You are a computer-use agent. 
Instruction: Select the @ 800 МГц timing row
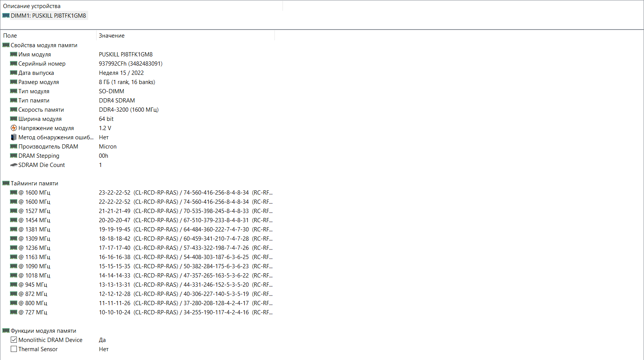tap(141, 303)
